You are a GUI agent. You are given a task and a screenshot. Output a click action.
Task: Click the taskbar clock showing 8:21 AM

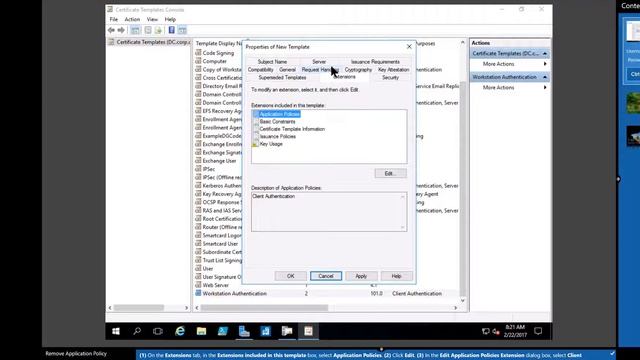(x=515, y=331)
